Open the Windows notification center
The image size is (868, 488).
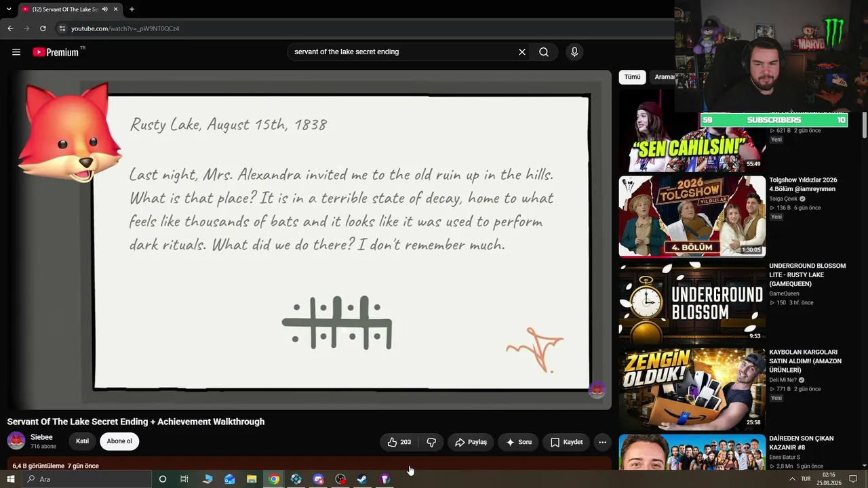click(853, 479)
